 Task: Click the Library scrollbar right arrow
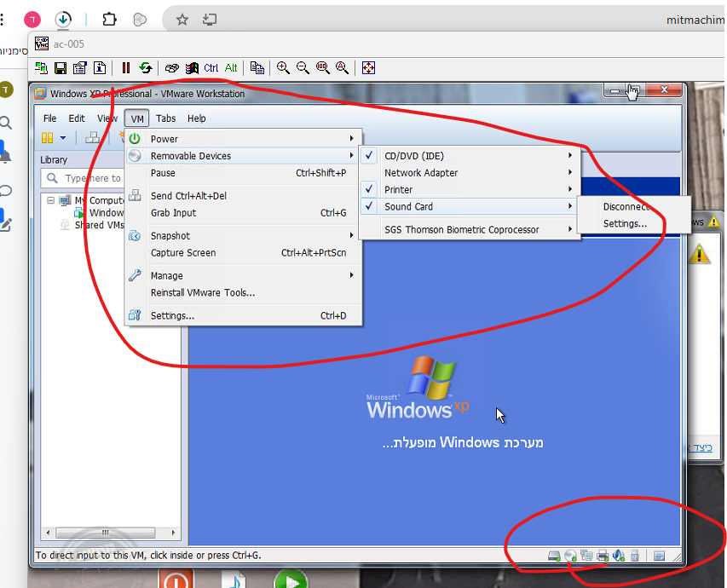click(x=173, y=533)
